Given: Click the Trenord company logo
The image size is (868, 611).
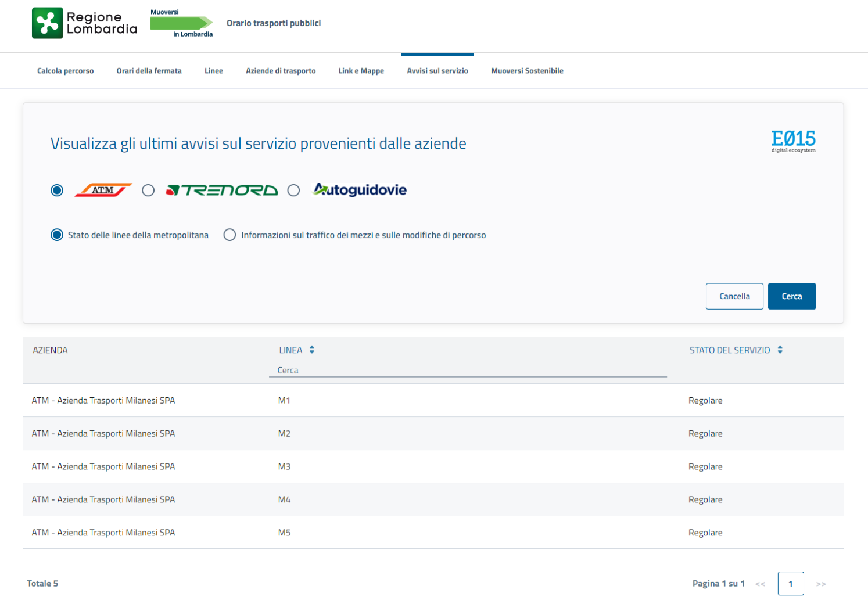Looking at the screenshot, I should coord(221,191).
